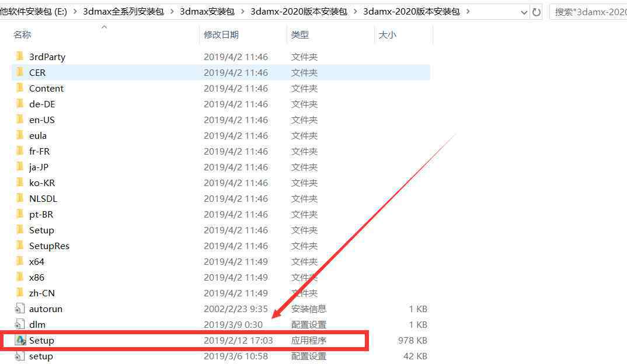
Task: Expand chevron after first 3damx-2020版本安装包 breadcrumb
Action: pos(355,12)
